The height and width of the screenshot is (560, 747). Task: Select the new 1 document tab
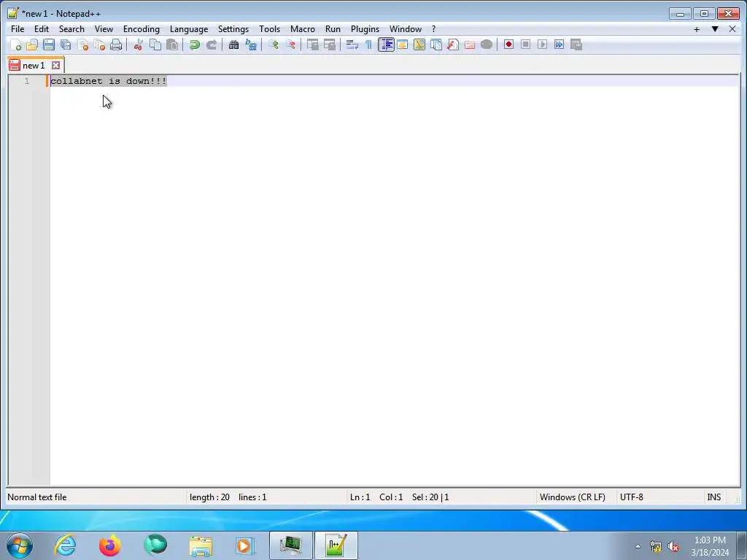click(34, 66)
